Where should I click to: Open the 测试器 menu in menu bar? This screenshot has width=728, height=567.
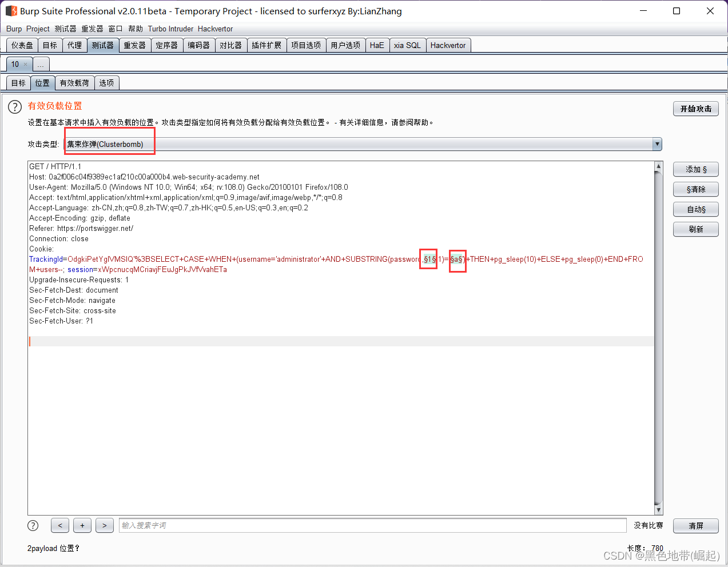click(65, 29)
